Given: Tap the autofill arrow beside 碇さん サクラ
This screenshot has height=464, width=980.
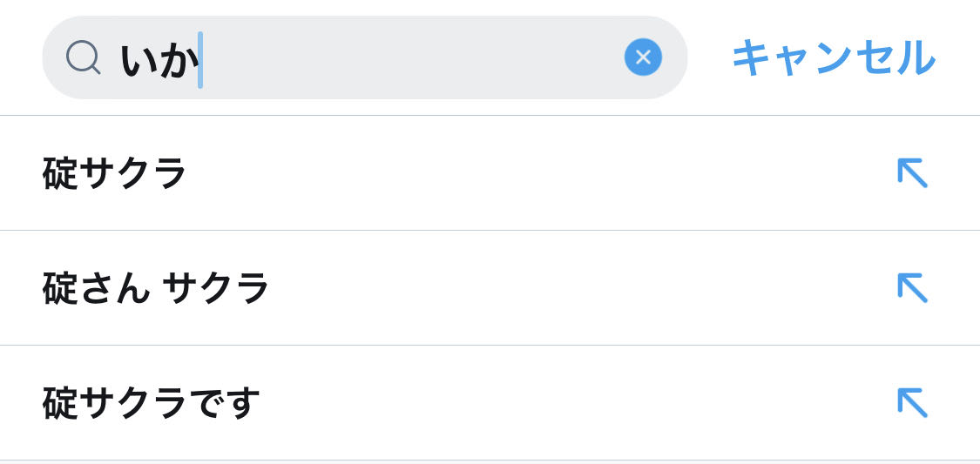Looking at the screenshot, I should click(912, 288).
